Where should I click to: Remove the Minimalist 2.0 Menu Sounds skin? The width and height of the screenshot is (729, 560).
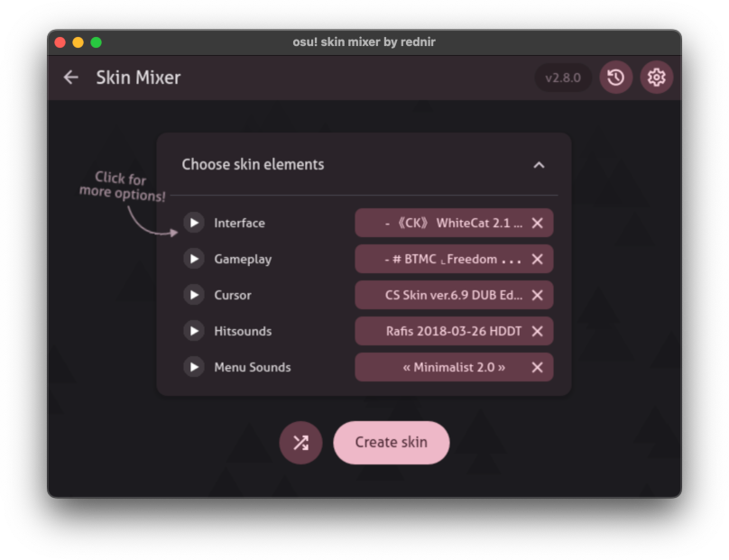[x=538, y=367]
